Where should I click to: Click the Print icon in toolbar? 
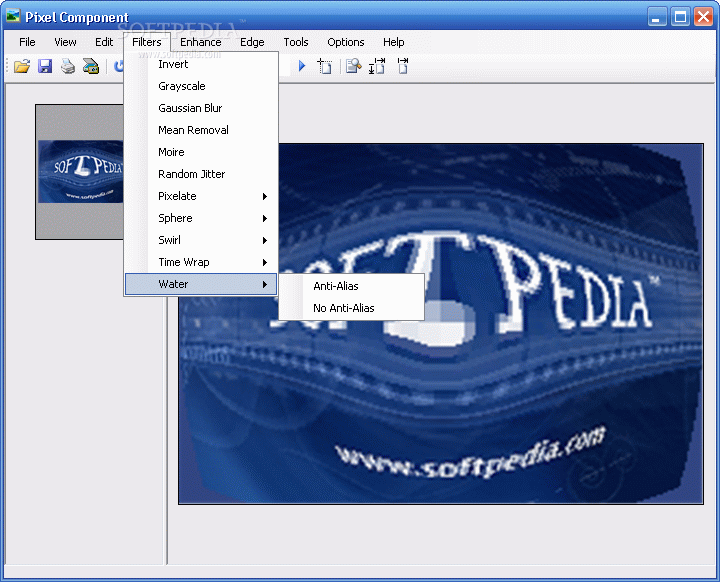click(x=68, y=67)
